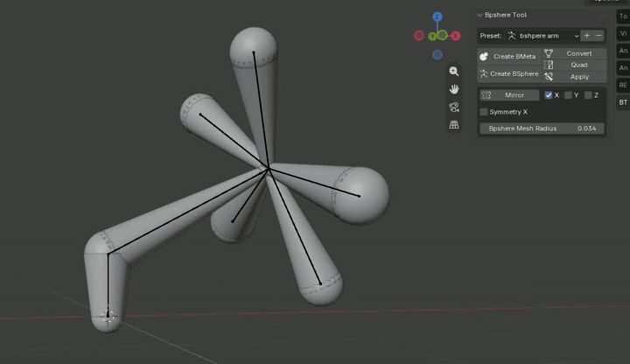Click the red X axis on the gizmo
This screenshot has width=630, height=364.
(x=456, y=36)
